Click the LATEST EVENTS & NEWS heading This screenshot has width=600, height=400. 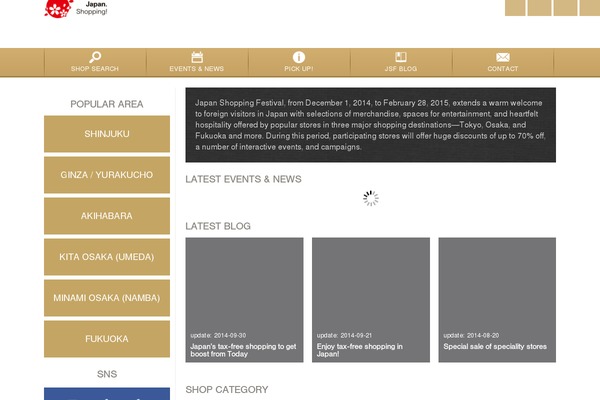[243, 179]
